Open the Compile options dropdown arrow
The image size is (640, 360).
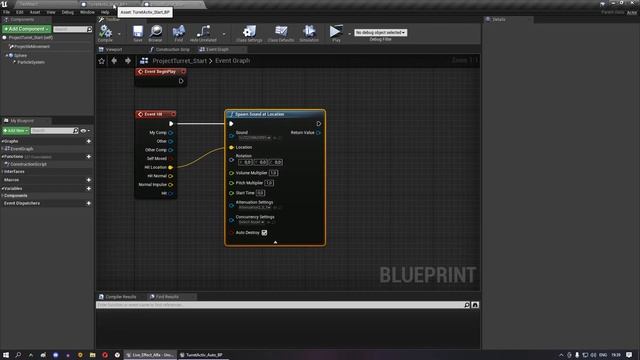119,34
